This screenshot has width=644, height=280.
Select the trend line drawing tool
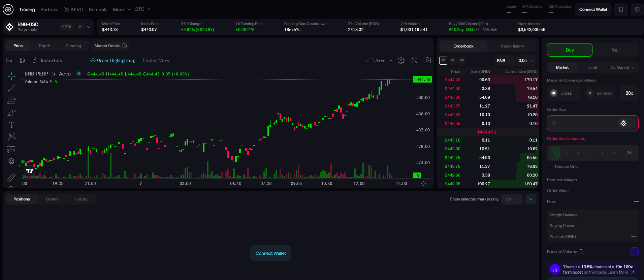pos(11,88)
